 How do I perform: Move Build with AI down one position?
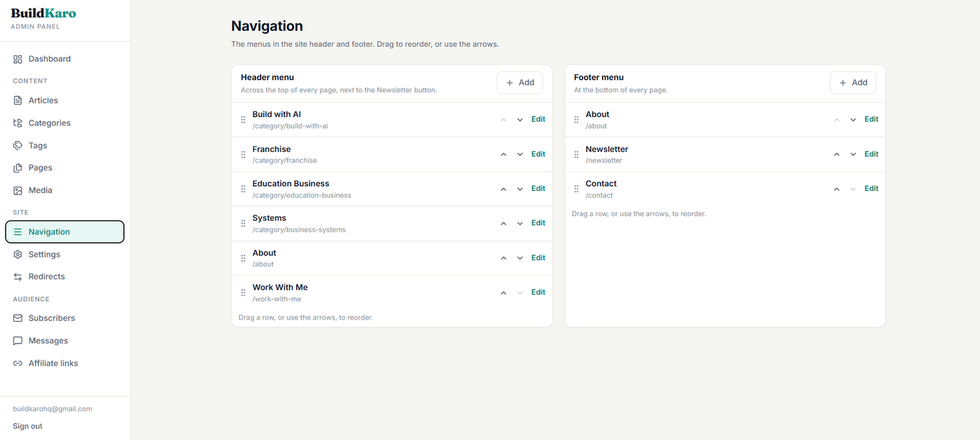pos(520,120)
